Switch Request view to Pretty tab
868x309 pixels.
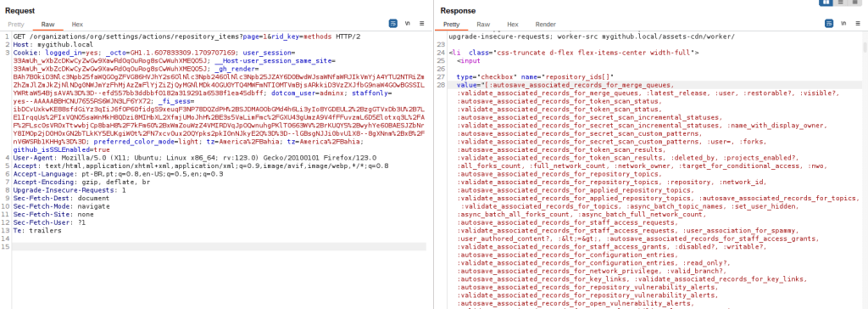pos(16,25)
